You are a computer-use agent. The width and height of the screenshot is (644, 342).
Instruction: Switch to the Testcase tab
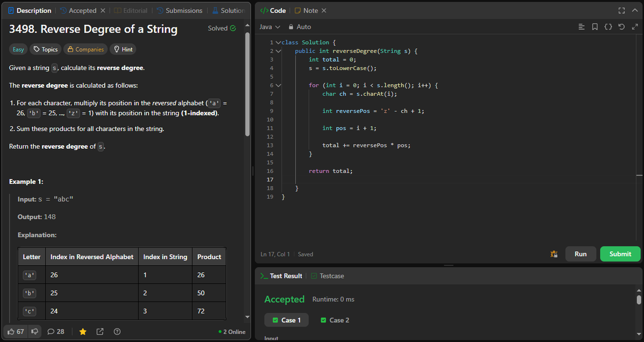click(327, 276)
